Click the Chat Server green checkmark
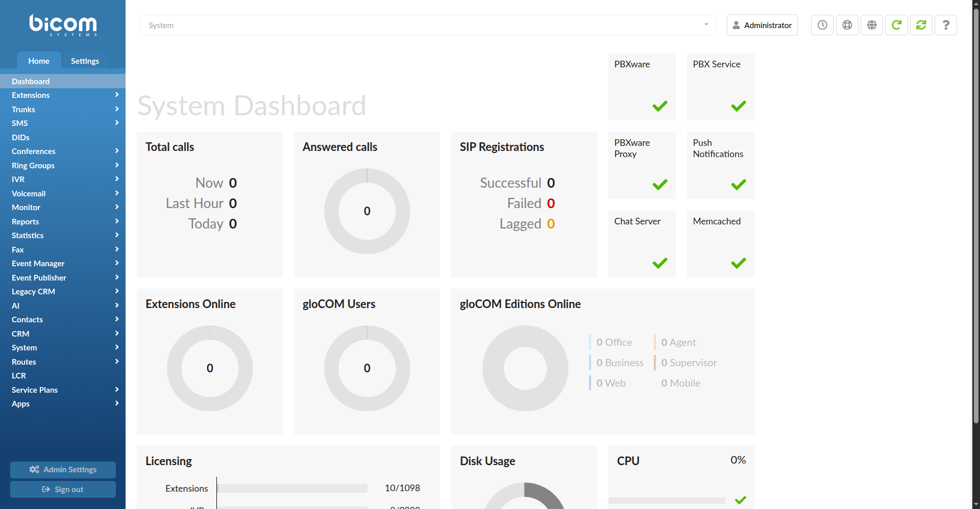Screen dimensions: 980x509 pos(660,263)
